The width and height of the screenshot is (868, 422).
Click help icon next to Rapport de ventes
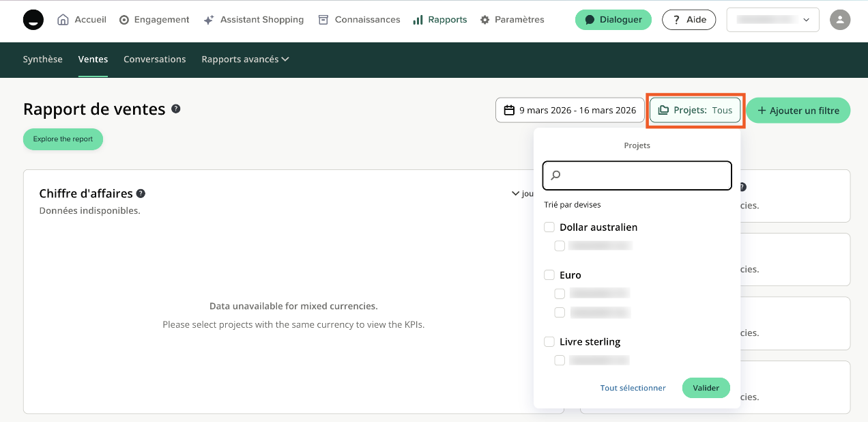(176, 109)
